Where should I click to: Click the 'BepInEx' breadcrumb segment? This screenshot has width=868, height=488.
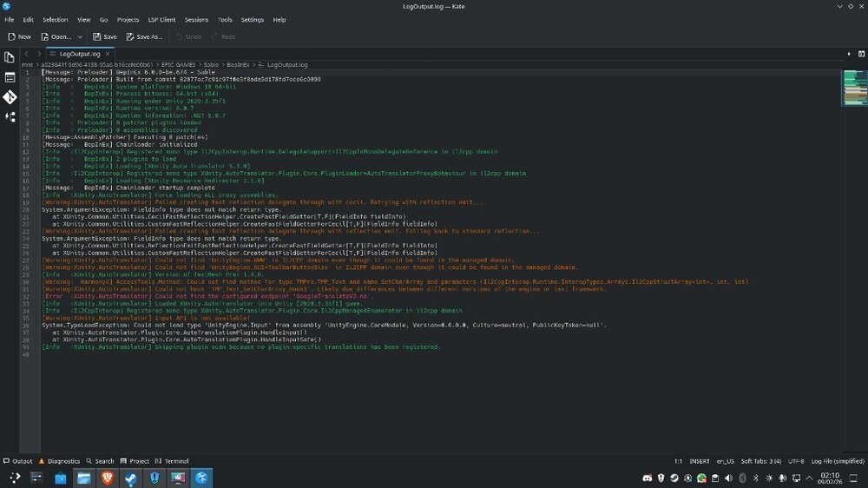[x=238, y=65]
